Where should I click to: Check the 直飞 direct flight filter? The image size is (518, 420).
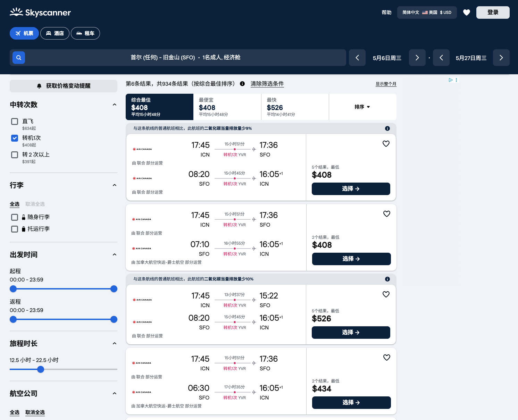coord(15,121)
